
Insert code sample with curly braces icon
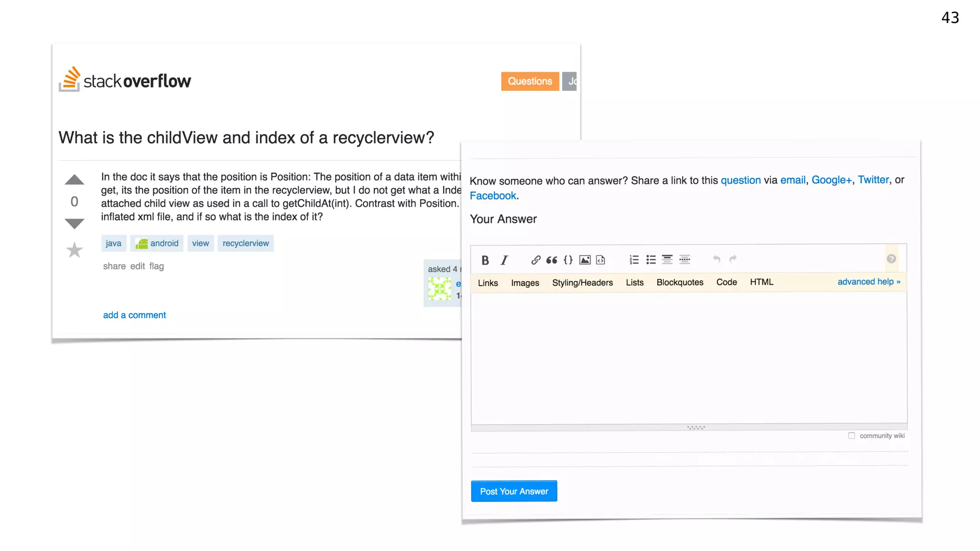568,260
